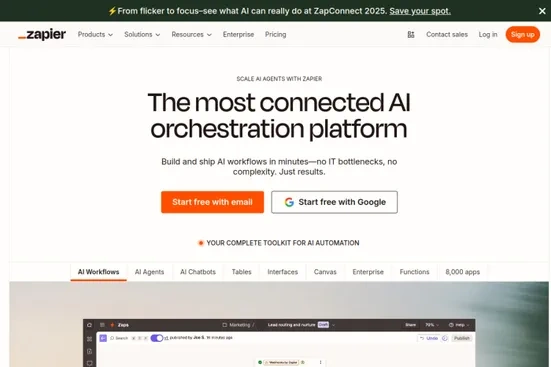This screenshot has width=551, height=367.
Task: Open the Pricing page from the header
Action: pos(276,34)
